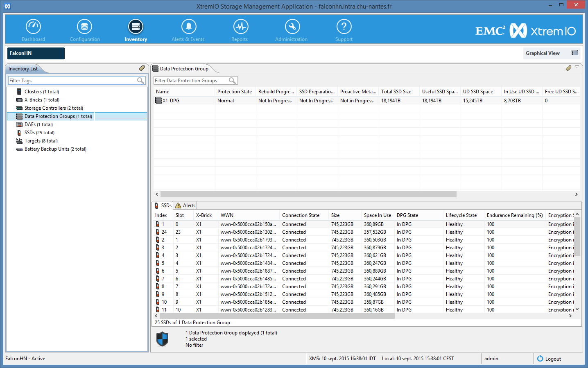
Task: Select DAEs (1 total) entry
Action: point(38,124)
